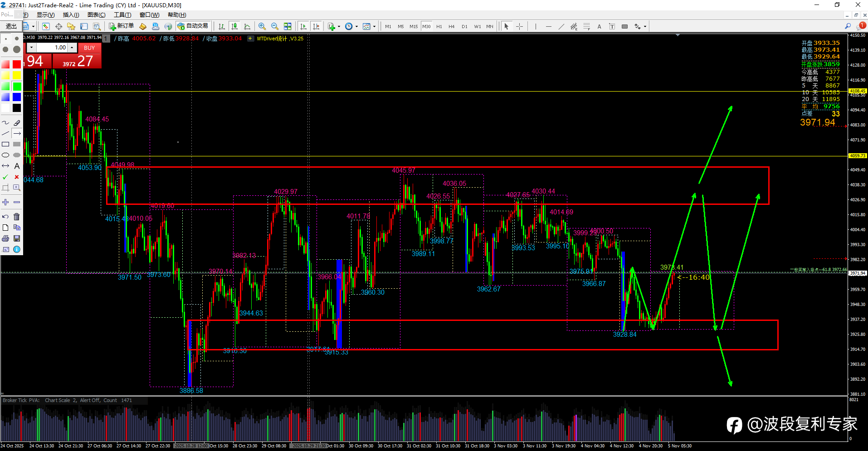Click 新订单 new order button
868x451 pixels.
(122, 26)
